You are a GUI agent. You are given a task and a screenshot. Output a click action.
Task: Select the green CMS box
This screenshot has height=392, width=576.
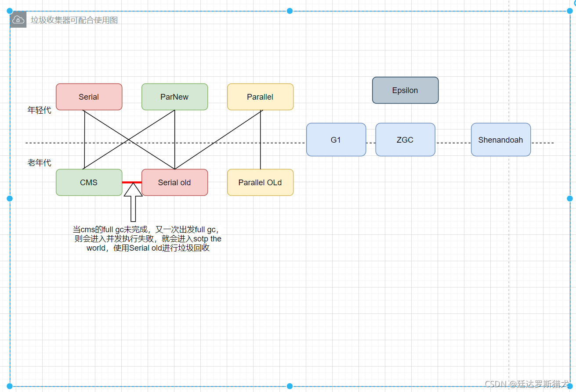coord(89,182)
